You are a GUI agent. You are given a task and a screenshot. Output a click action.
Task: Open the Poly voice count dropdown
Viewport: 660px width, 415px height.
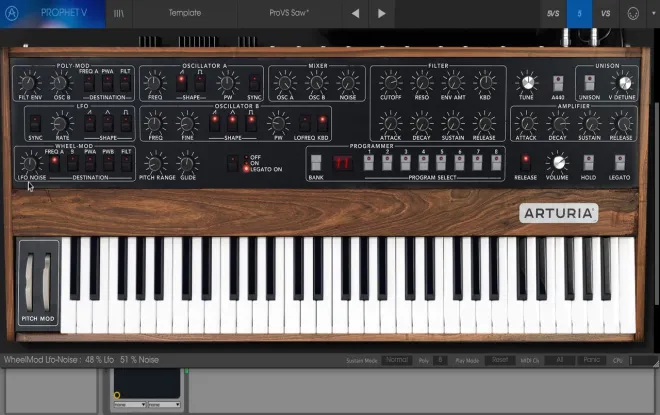(440, 360)
